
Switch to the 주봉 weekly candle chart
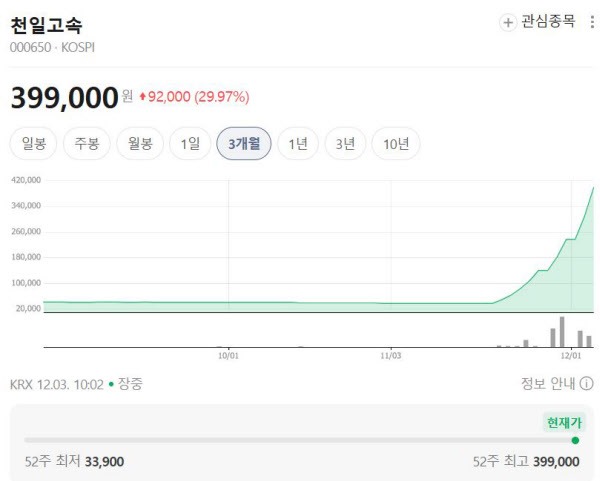coord(87,143)
